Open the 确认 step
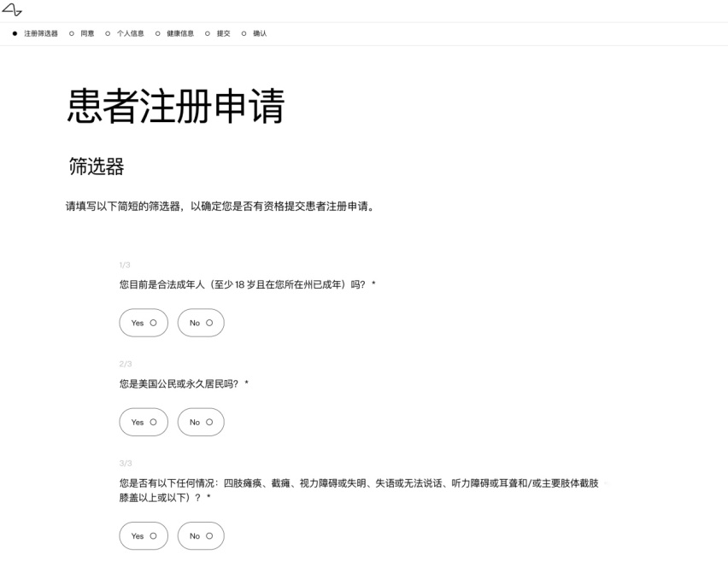Image resolution: width=728 pixels, height=561 pixels. point(254,33)
